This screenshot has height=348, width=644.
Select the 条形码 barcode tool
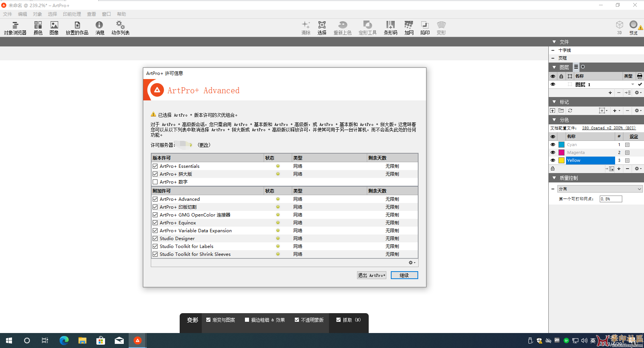[x=390, y=28]
